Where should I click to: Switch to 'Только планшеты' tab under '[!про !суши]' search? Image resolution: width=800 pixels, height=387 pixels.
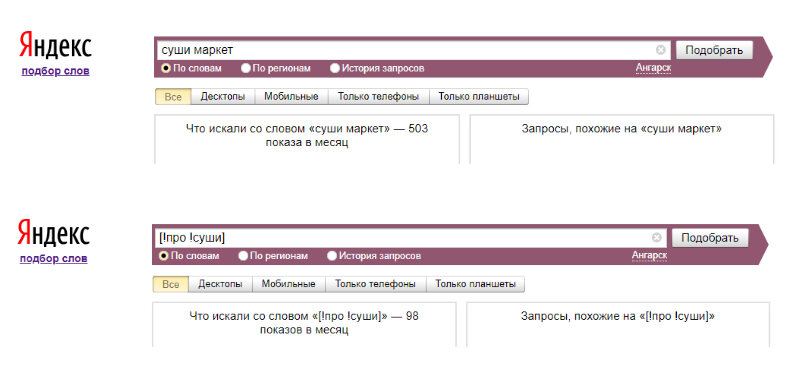pyautogui.click(x=475, y=284)
